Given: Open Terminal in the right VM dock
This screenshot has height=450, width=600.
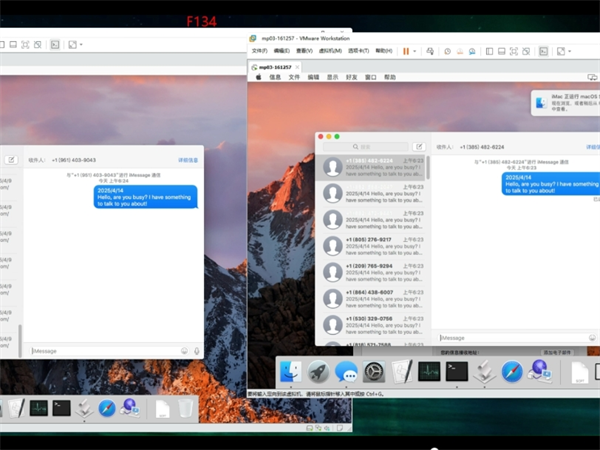Looking at the screenshot, I should (456, 371).
